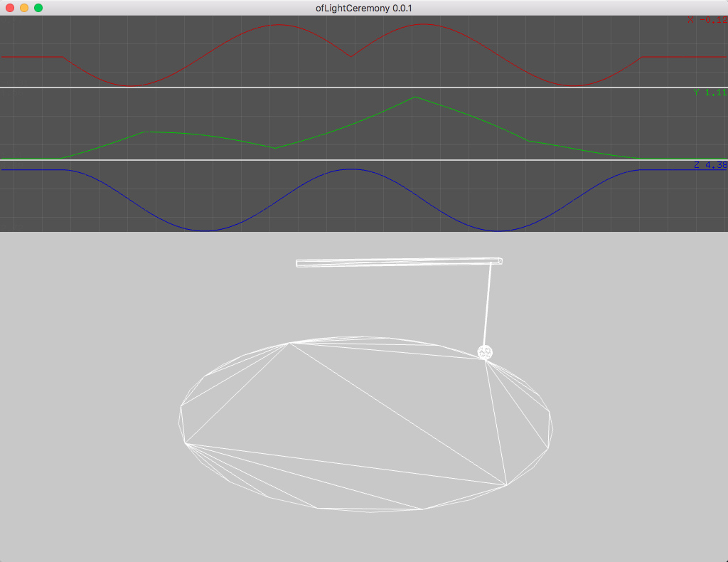This screenshot has height=562, width=728.
Task: Select the pendulum sphere in 3D view
Action: pos(485,352)
